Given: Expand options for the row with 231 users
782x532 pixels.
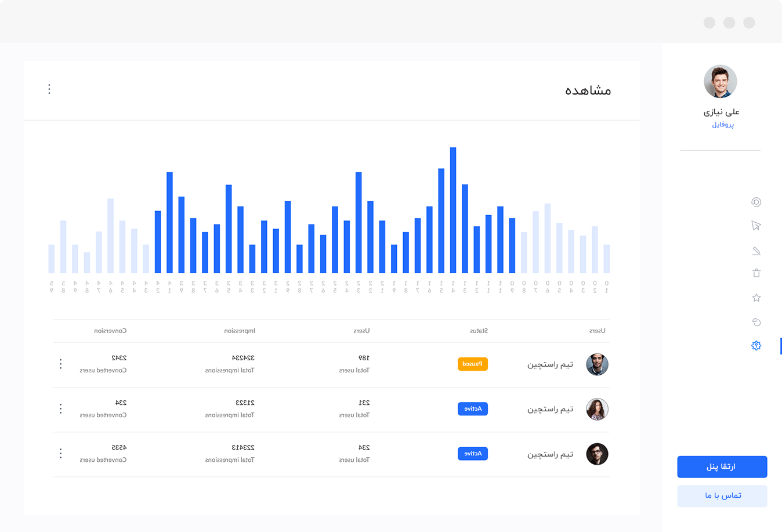Looking at the screenshot, I should (60, 409).
